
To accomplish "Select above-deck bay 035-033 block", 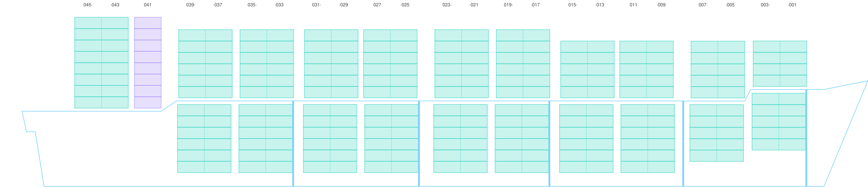I will coord(266,63).
